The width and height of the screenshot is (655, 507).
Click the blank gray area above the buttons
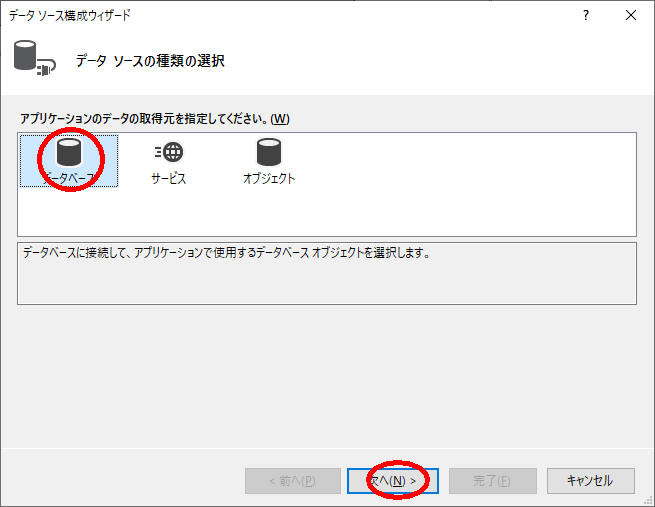[x=326, y=380]
